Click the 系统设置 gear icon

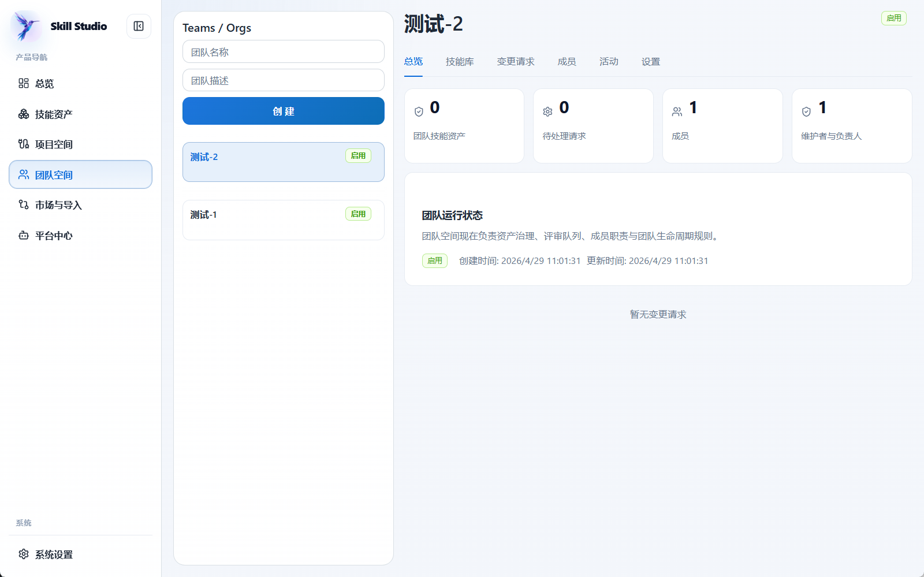[x=24, y=554]
